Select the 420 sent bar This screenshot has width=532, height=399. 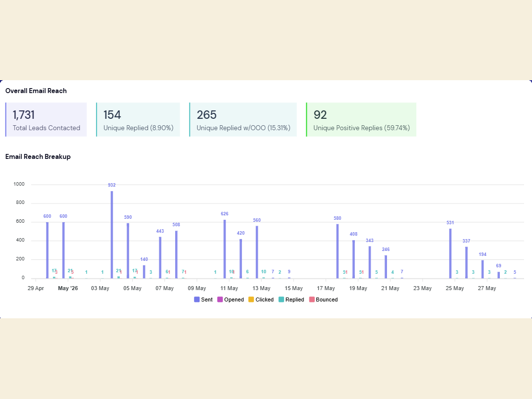[x=241, y=259]
